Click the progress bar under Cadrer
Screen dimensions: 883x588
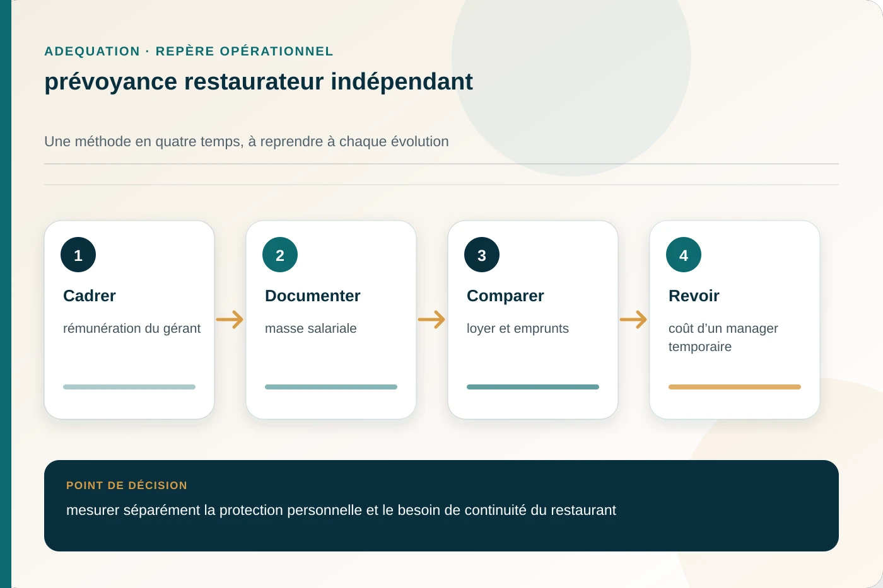(129, 387)
